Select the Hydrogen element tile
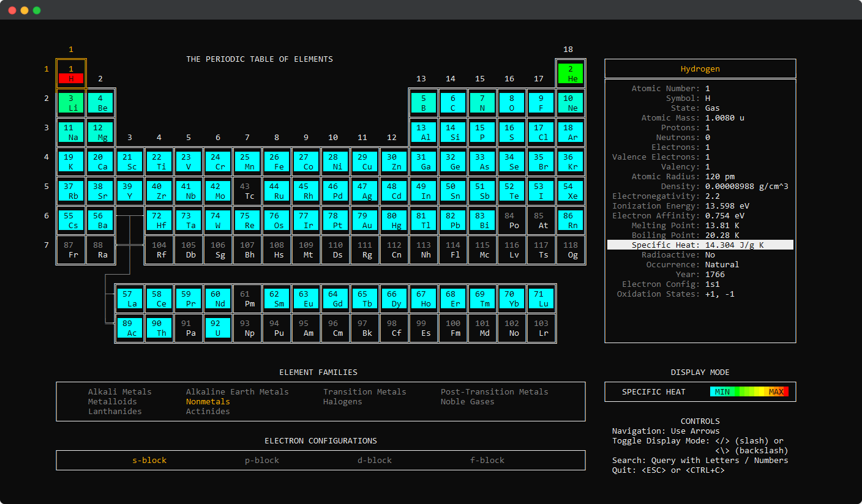862x504 pixels. 70,73
